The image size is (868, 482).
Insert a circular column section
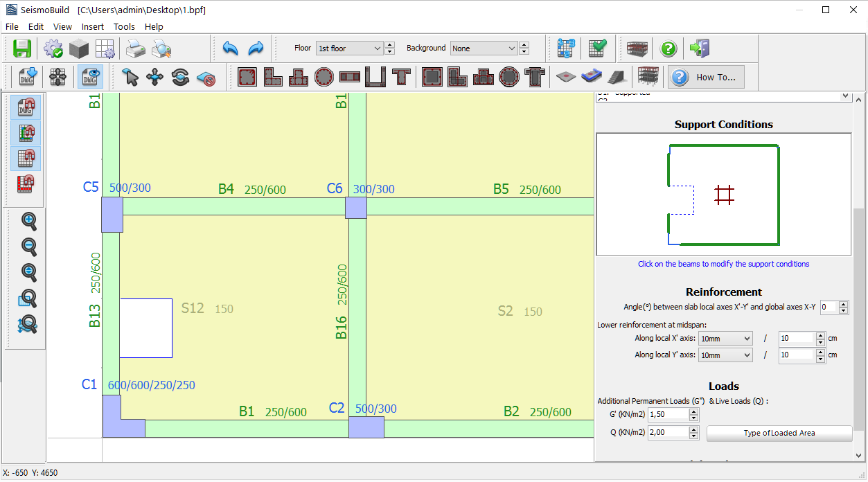pos(324,77)
